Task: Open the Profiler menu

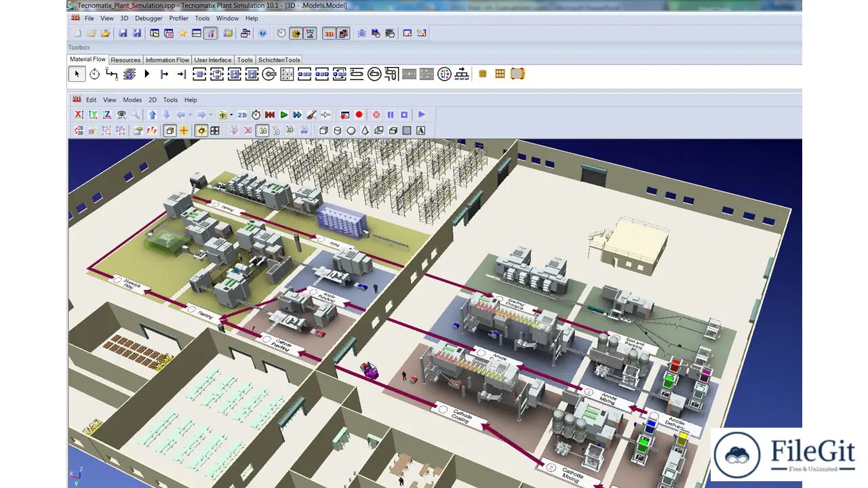Action: point(179,18)
